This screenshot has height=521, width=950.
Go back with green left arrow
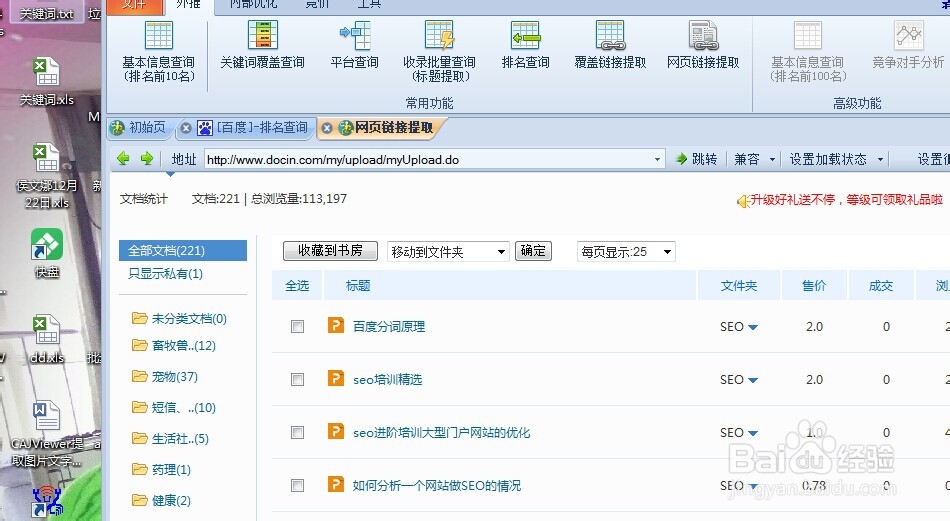123,159
